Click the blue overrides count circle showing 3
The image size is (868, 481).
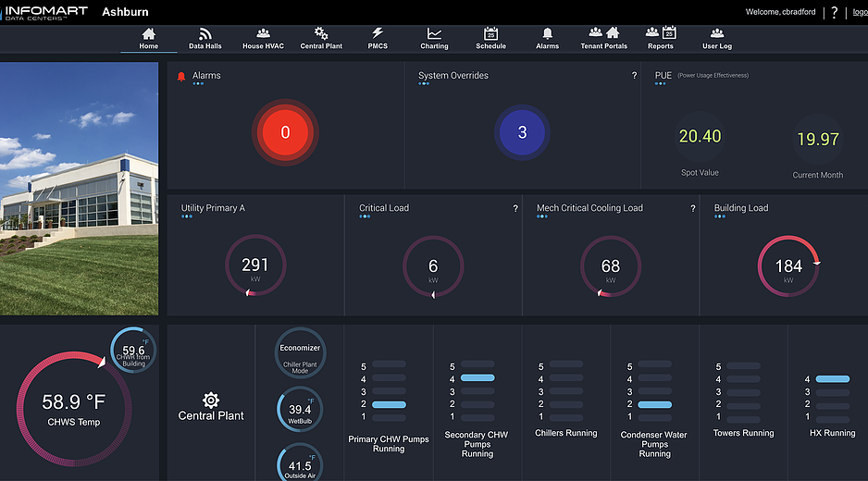[522, 132]
